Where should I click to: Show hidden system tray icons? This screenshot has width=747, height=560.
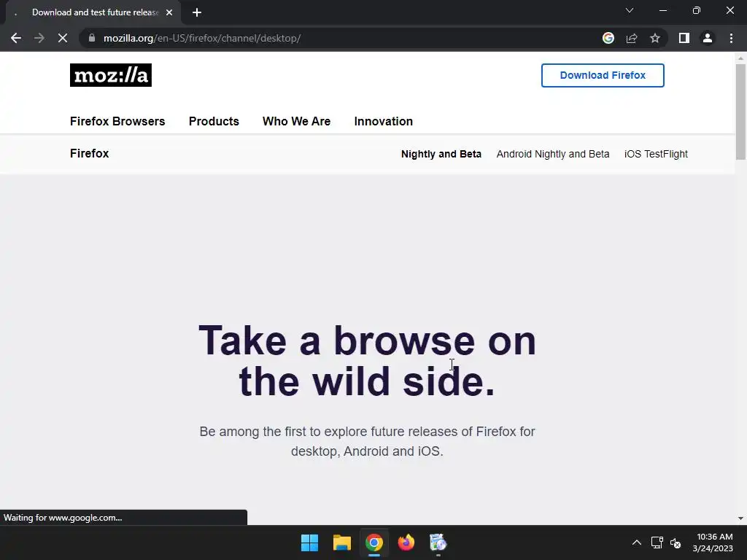636,542
